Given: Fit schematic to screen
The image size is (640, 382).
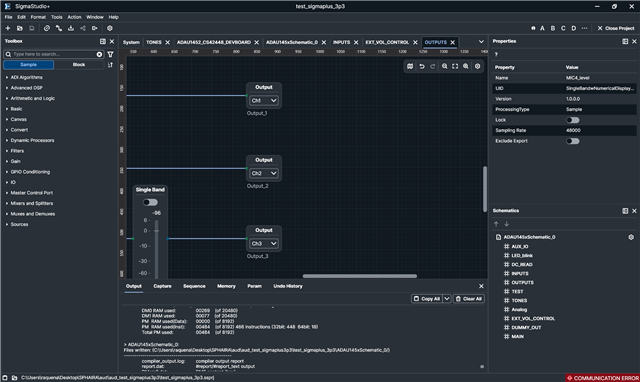Looking at the screenshot, I should (455, 66).
